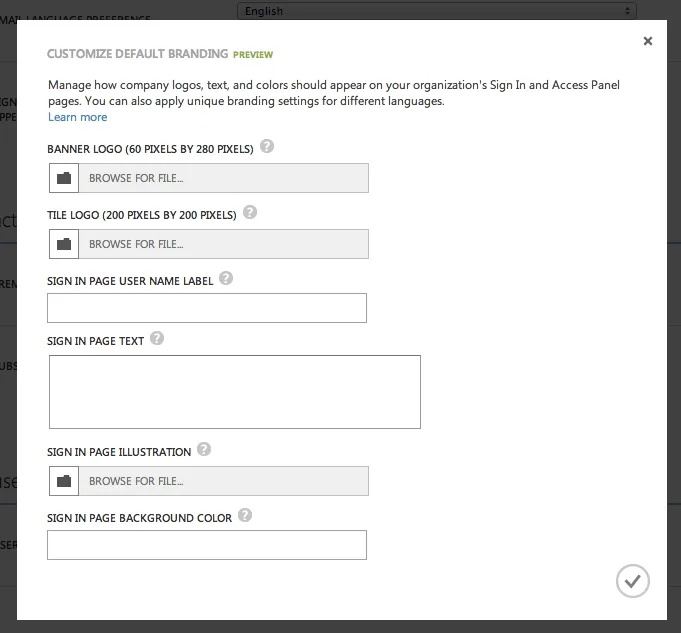
Task: Click help icon beside Sign In Page Text
Action: [157, 338]
